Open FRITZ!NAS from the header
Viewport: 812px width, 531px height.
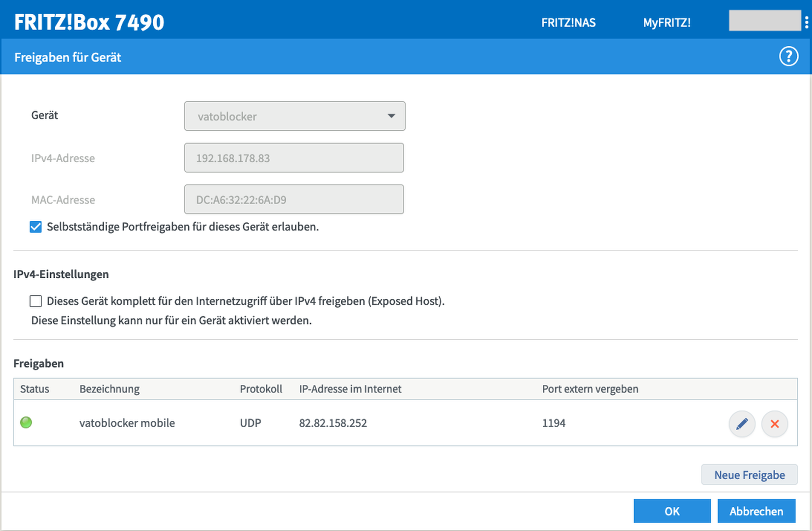[x=568, y=23]
